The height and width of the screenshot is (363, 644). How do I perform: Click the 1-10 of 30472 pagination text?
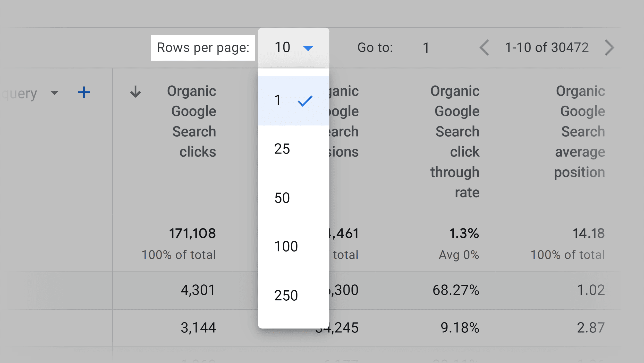click(547, 48)
